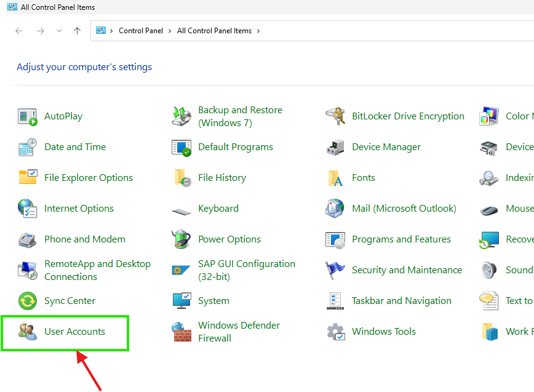Image resolution: width=534 pixels, height=392 pixels.
Task: Click the Sound speaker icon
Action: pos(488,270)
